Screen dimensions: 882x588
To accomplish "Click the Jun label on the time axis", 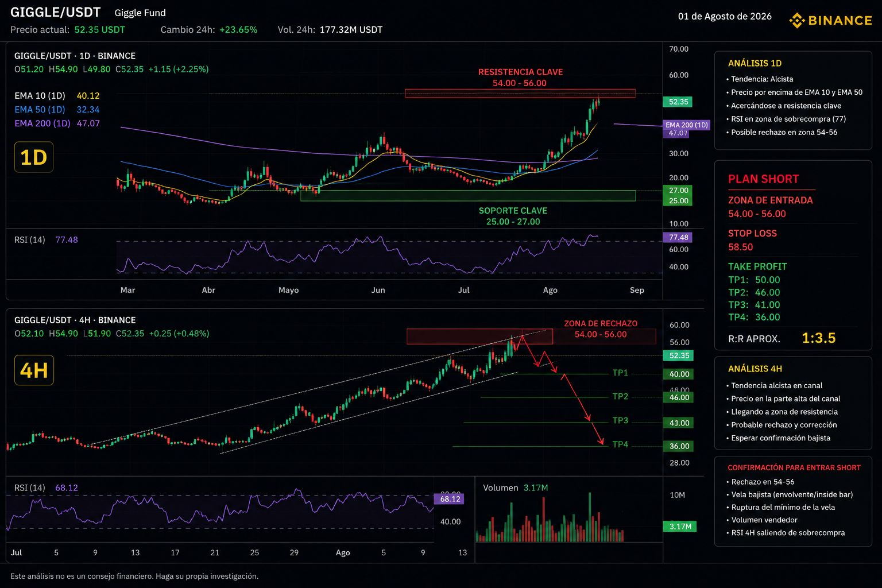I will click(378, 290).
